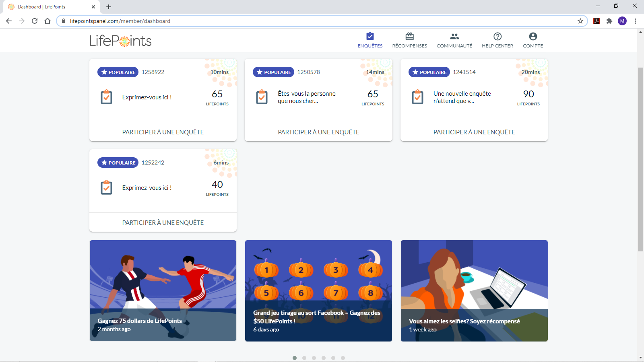Click the clipboard icon for survey 1241514
The height and width of the screenshot is (362, 644).
[417, 97]
